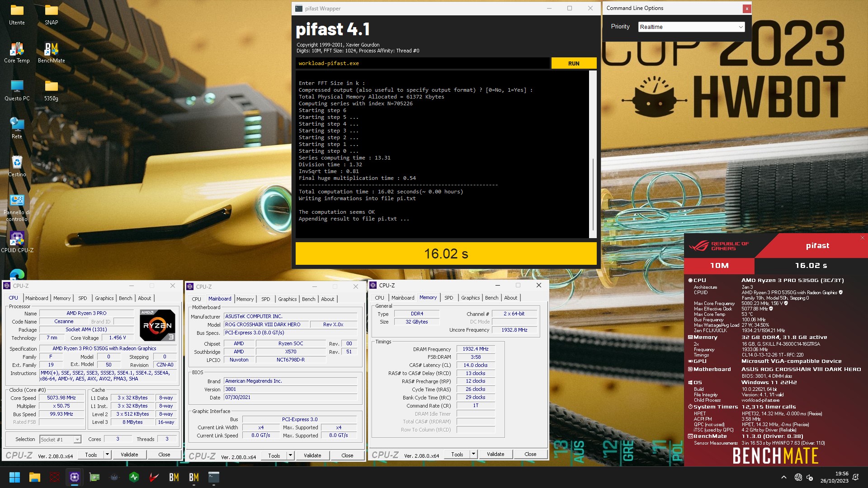The width and height of the screenshot is (868, 488).
Task: Launch Core Temp desktop shortcut
Action: (17, 52)
